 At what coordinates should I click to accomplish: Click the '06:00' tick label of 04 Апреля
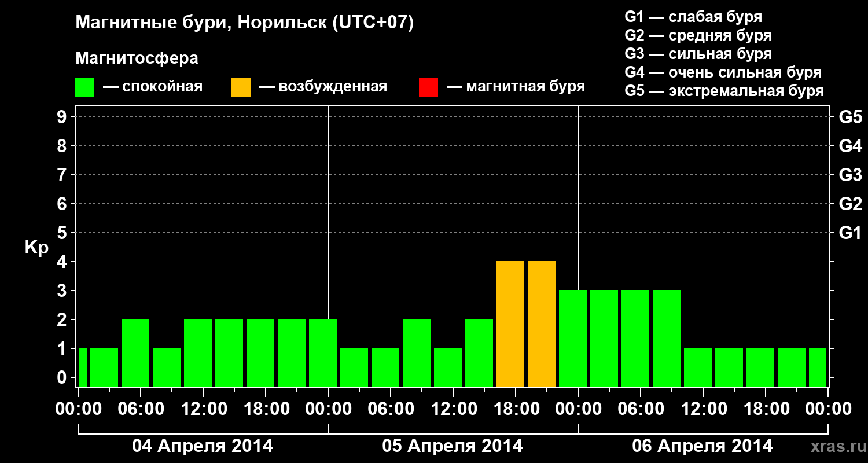[141, 409]
